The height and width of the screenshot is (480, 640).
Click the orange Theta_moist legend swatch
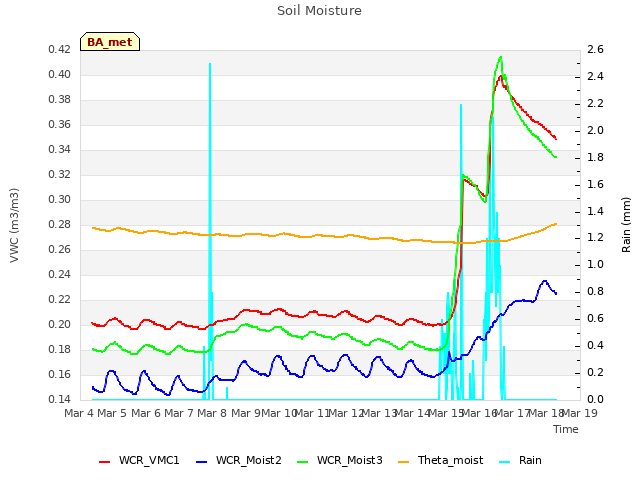403,462
